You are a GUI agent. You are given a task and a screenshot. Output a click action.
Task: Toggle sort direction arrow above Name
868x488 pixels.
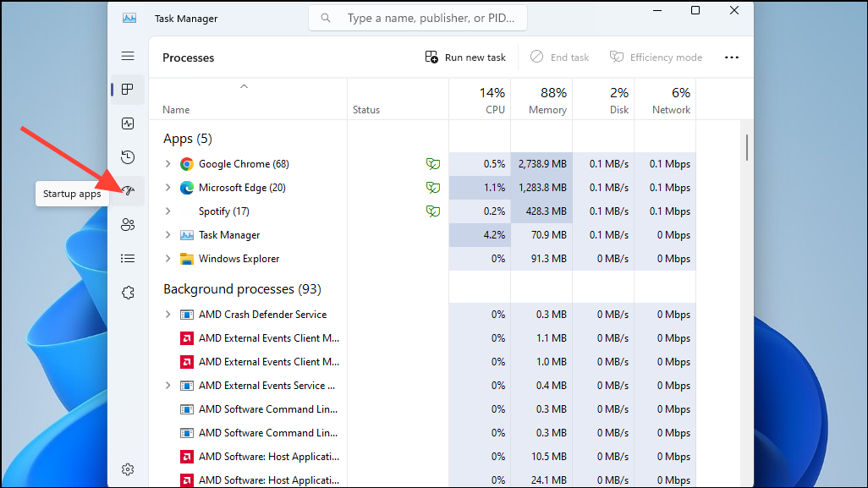(x=244, y=86)
